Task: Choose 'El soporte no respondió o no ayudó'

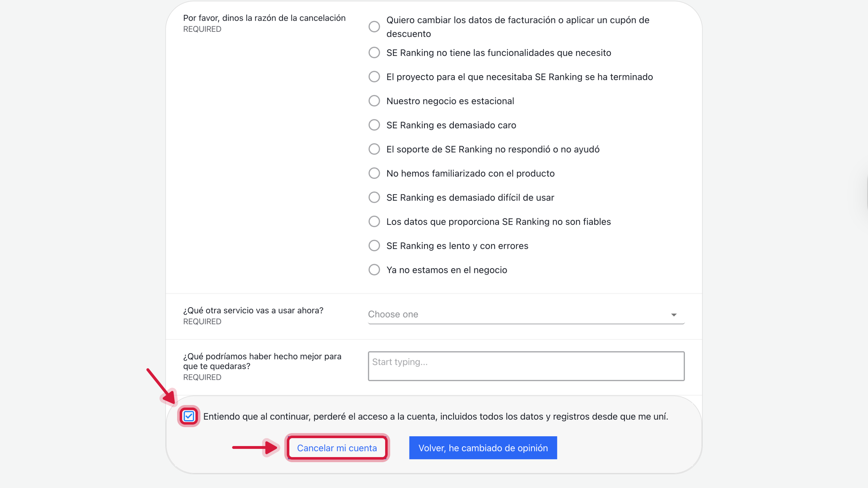Action: click(x=374, y=149)
